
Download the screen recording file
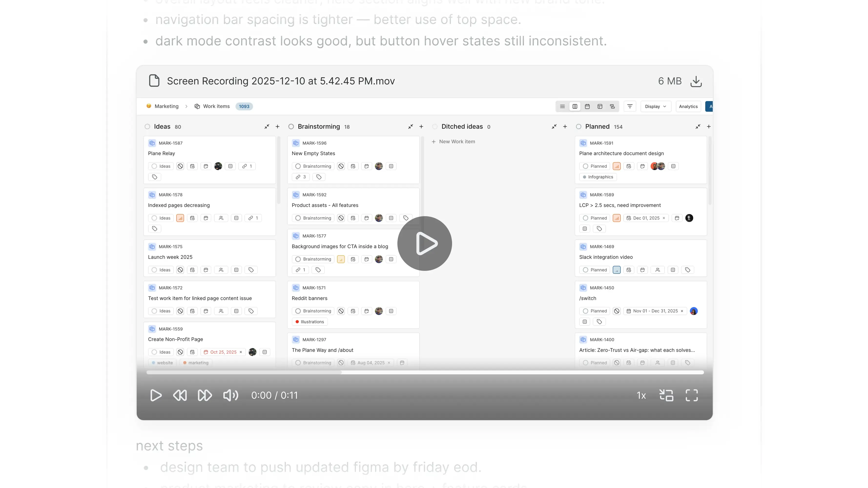click(x=696, y=81)
